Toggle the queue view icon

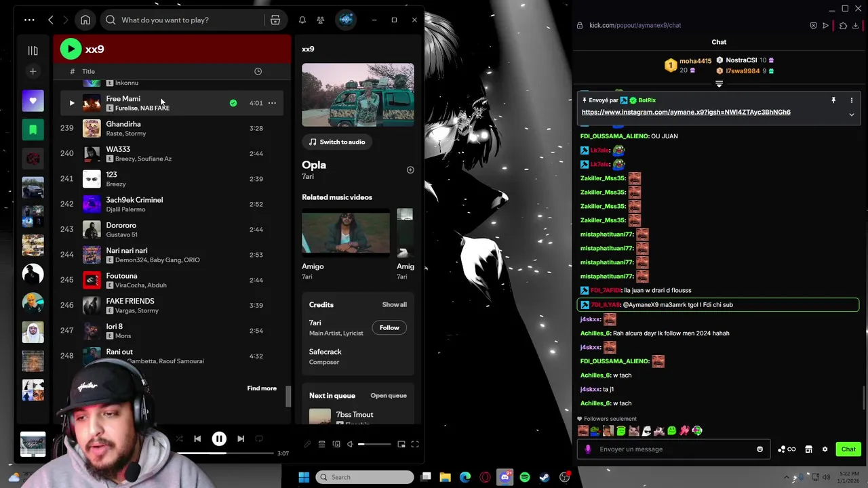pyautogui.click(x=322, y=444)
